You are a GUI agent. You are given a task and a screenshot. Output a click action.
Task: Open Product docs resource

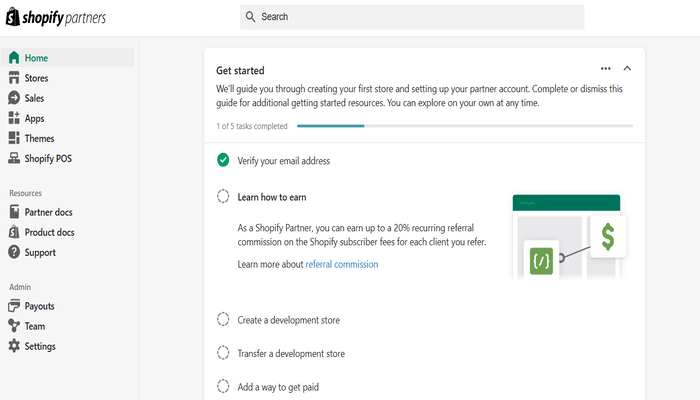pos(50,232)
